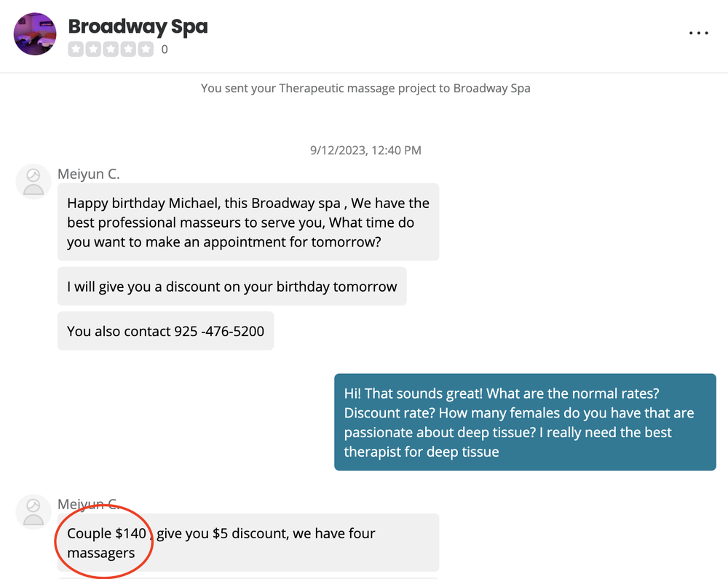The image size is (728, 579).
Task: Click the third rating star
Action: (x=111, y=49)
